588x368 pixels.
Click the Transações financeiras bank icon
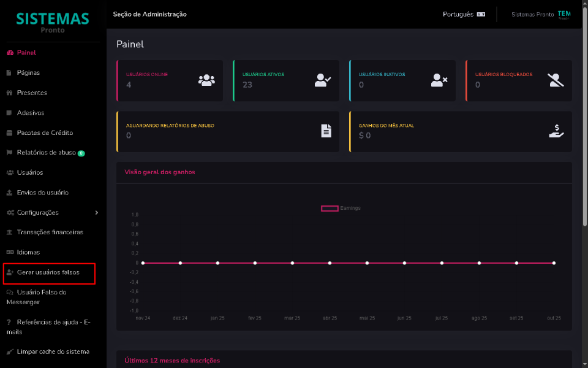tap(11, 232)
